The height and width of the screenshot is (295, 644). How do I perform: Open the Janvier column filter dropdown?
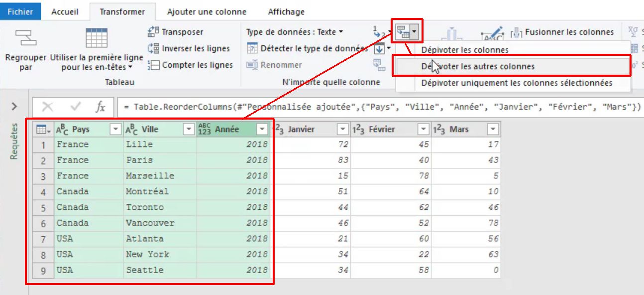pos(342,130)
